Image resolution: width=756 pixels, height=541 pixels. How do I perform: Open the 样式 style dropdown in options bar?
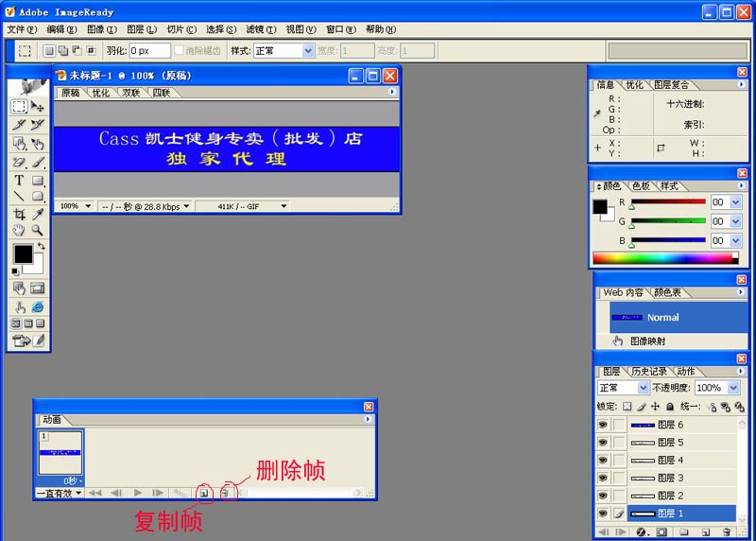[308, 51]
